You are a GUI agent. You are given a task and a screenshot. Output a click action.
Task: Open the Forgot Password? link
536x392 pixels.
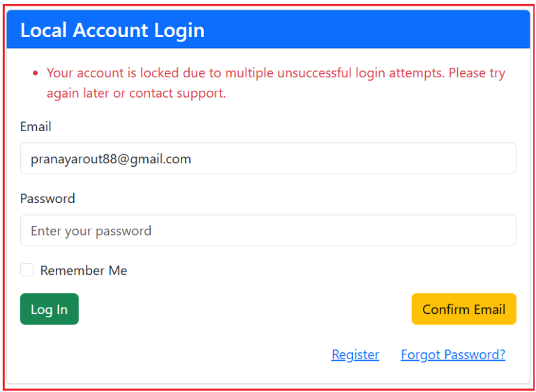[453, 355]
